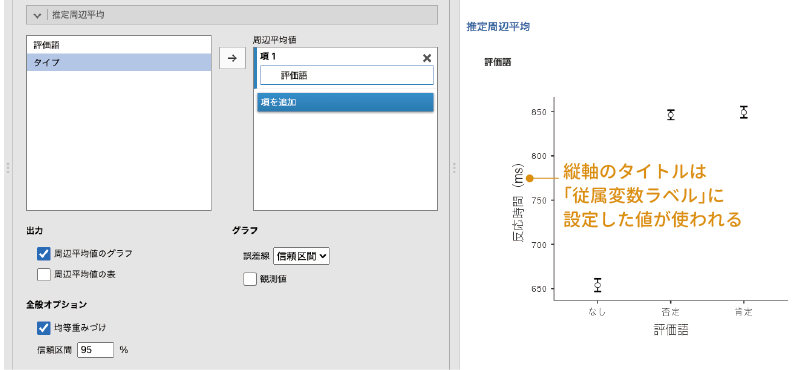The image size is (800, 370).
Task: Click the 推定周辺平均 results heading
Action: click(498, 27)
